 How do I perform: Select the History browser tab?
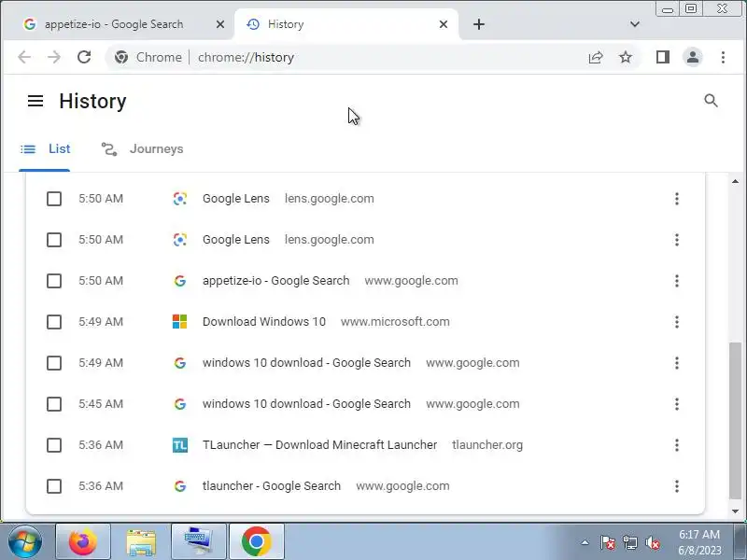(346, 24)
